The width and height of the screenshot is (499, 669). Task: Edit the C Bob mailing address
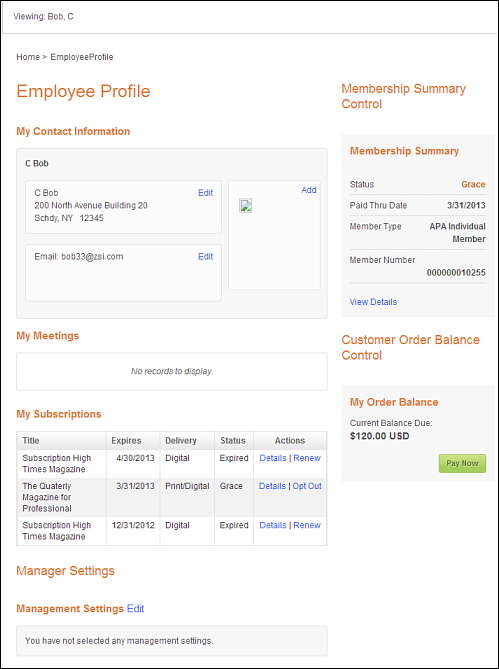pos(206,193)
